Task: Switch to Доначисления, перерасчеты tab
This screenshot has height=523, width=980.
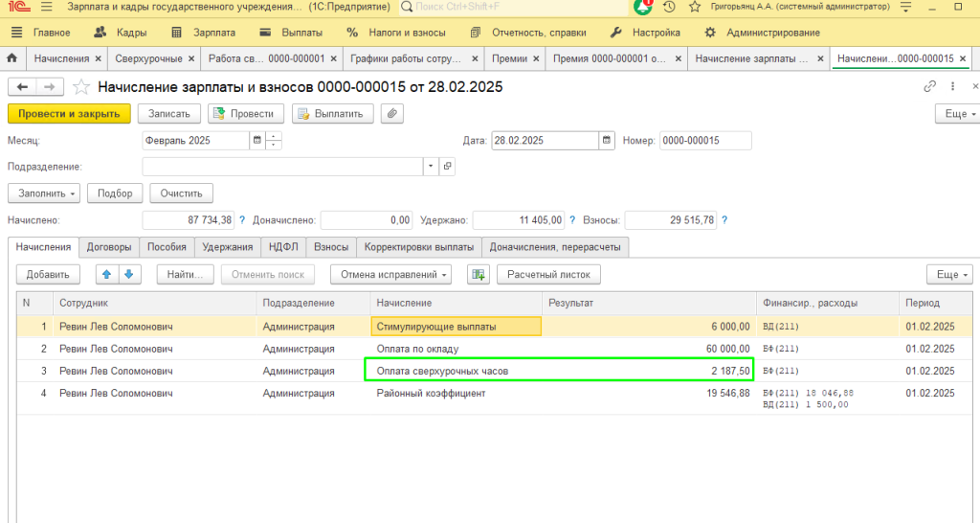Action: (555, 247)
